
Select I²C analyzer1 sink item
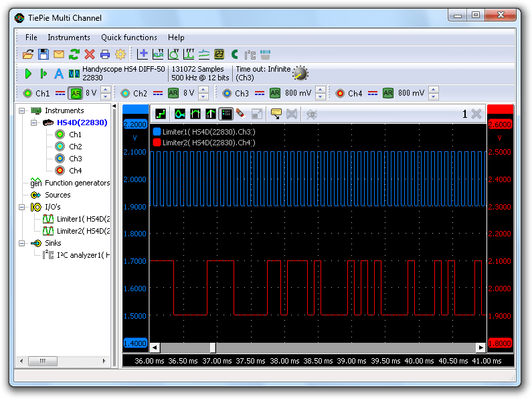click(x=83, y=255)
